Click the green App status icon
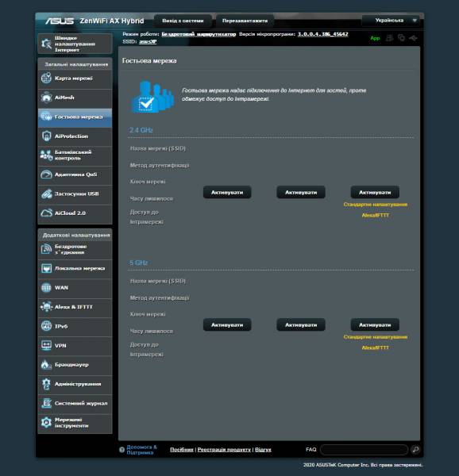459x476 pixels. tap(375, 38)
